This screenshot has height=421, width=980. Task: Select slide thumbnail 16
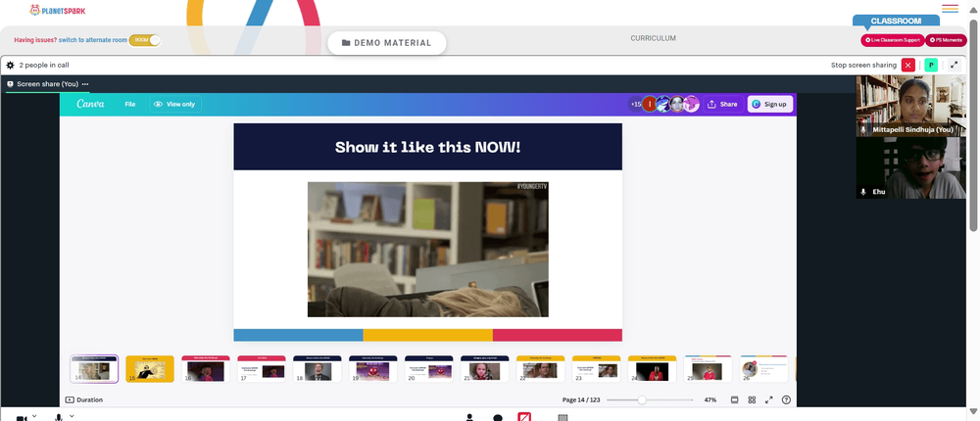point(206,368)
